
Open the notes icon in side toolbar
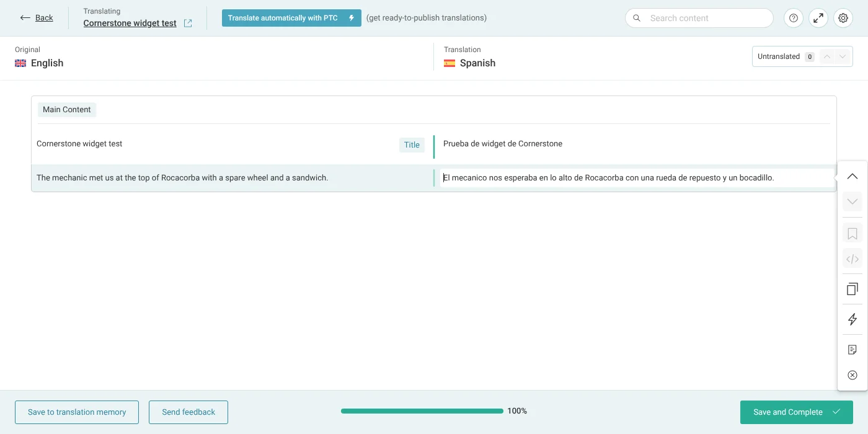(852, 350)
